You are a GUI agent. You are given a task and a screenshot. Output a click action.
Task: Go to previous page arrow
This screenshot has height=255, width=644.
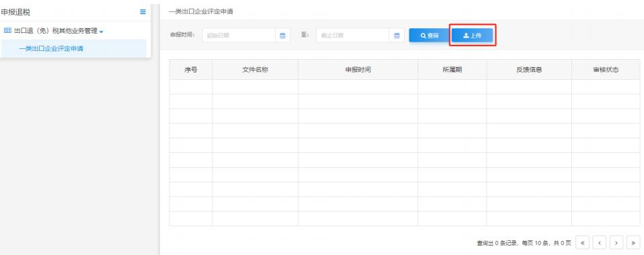pyautogui.click(x=600, y=243)
